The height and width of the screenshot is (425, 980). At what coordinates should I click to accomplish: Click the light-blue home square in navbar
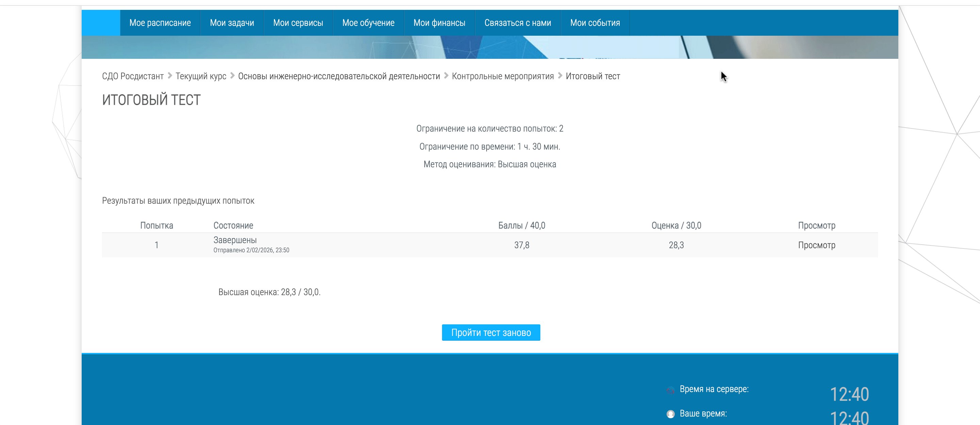click(x=101, y=23)
